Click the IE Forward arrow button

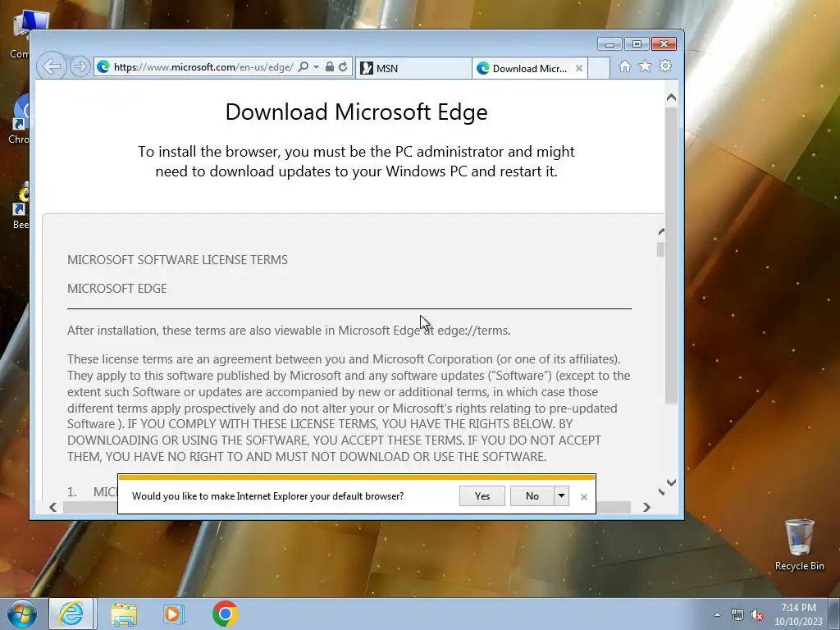80,66
